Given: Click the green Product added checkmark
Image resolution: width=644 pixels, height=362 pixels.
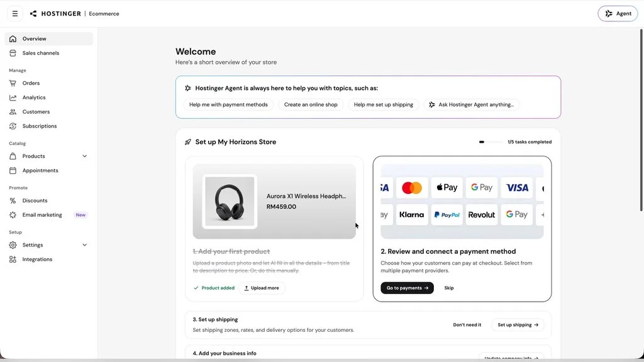Looking at the screenshot, I should pyautogui.click(x=196, y=288).
